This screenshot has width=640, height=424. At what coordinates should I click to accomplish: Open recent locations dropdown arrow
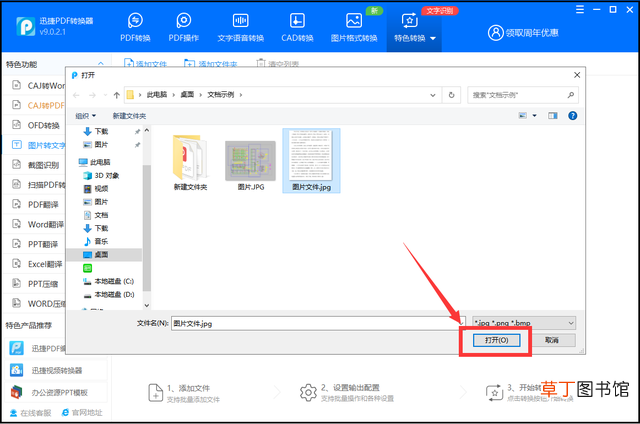pyautogui.click(x=105, y=95)
